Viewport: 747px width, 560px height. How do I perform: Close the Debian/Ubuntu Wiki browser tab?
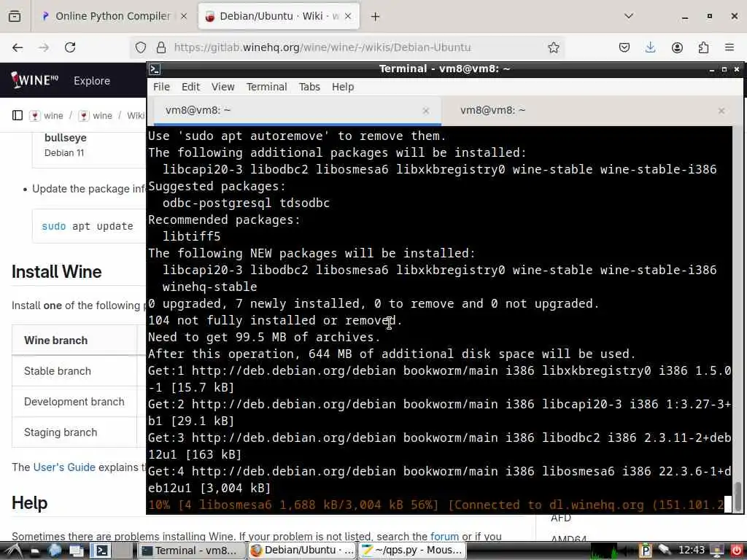click(x=348, y=16)
